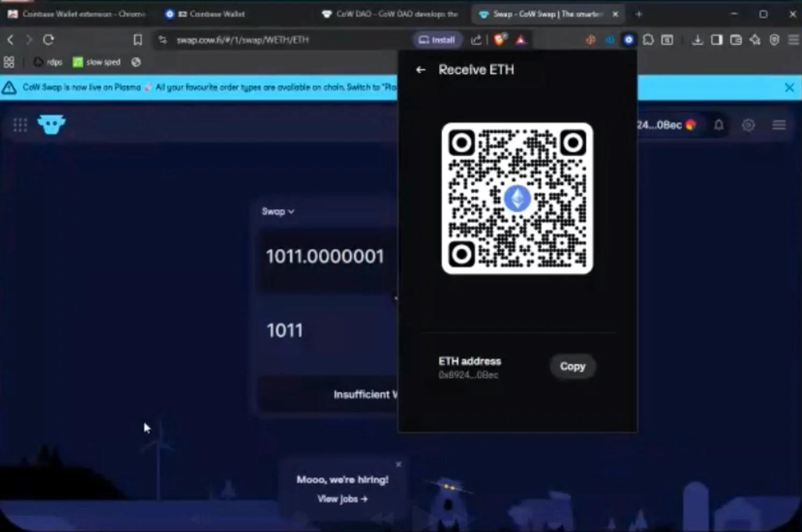Click the CoW Swap cow logo
802x532 pixels.
pos(52,125)
